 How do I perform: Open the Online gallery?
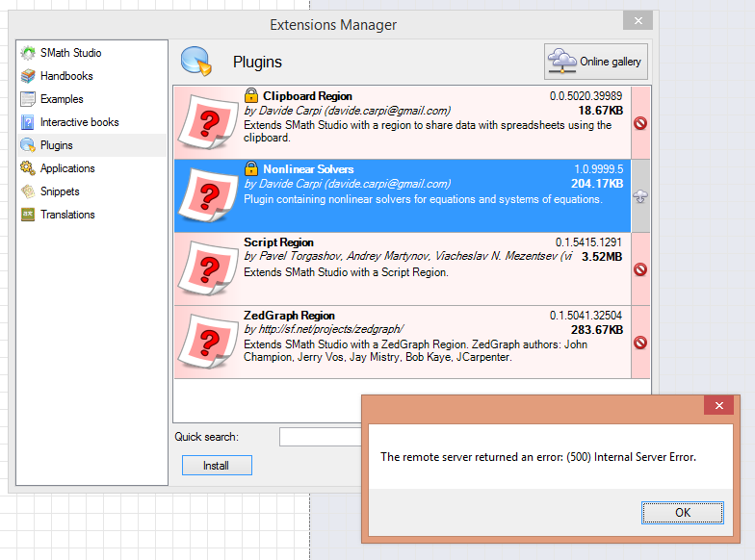click(x=596, y=62)
